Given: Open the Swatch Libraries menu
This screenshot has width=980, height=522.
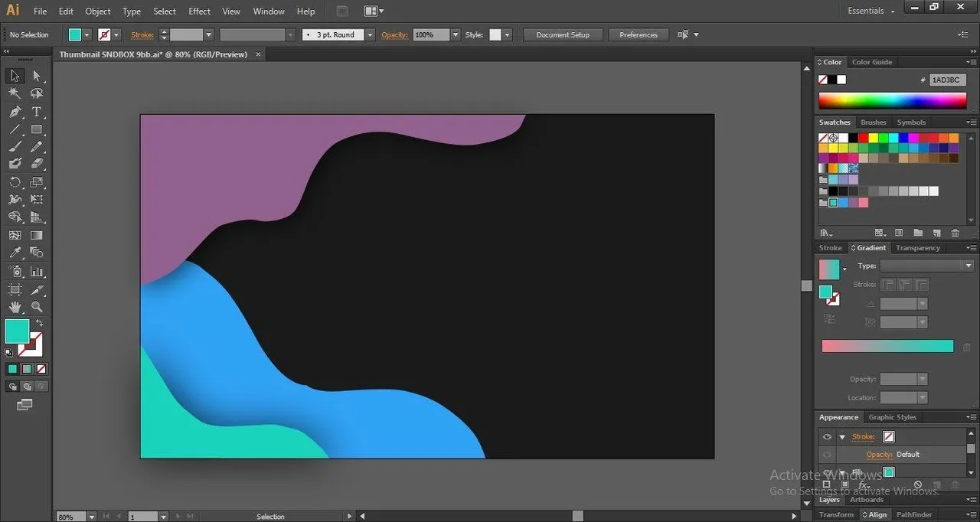Looking at the screenshot, I should 826,233.
